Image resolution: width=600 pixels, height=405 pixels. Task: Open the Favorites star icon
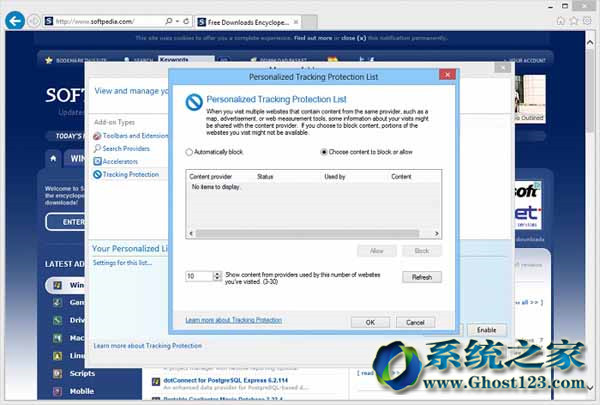click(574, 21)
